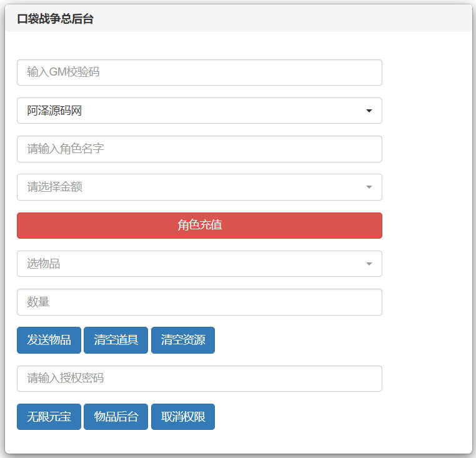The image size is (476, 458).
Task: Click the 口袋战争总后台 panel title
Action: point(56,19)
